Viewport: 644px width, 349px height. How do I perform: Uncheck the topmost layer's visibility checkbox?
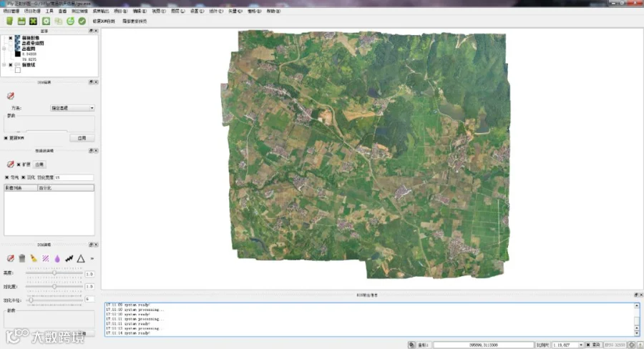click(x=11, y=38)
